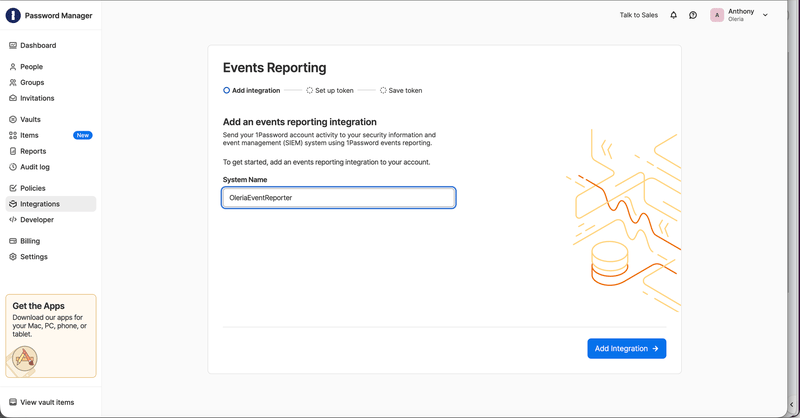This screenshot has height=418, width=800.
Task: Select the Set up token step
Action: [330, 90]
